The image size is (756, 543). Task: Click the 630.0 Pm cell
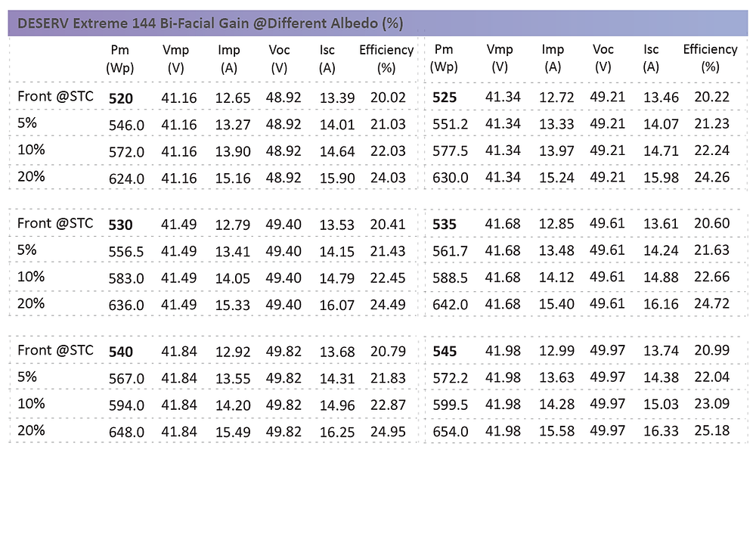coord(451,178)
